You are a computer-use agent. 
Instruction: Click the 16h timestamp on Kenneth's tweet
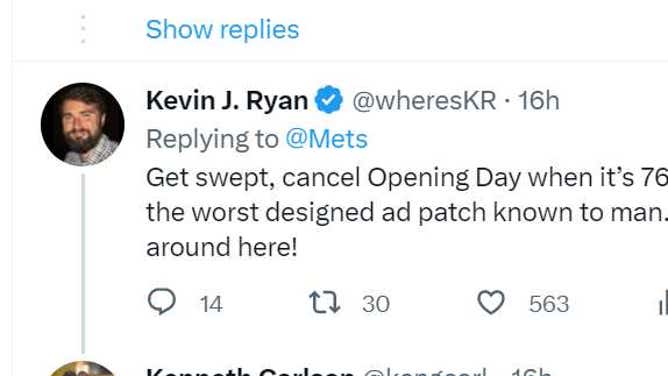(531, 372)
